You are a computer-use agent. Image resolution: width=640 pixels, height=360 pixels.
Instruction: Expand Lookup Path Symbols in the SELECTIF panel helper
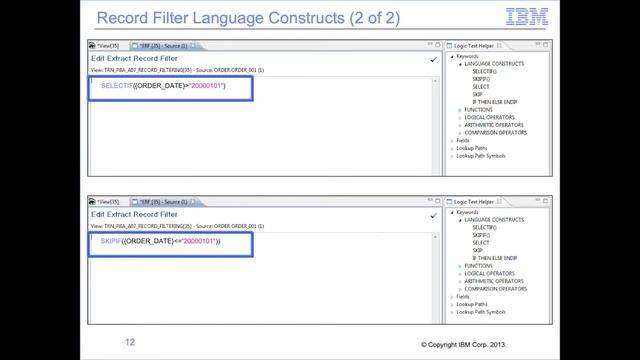(452, 156)
